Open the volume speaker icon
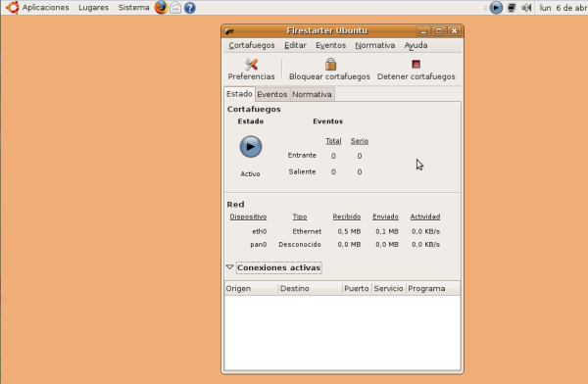588x384 pixels. (x=526, y=8)
